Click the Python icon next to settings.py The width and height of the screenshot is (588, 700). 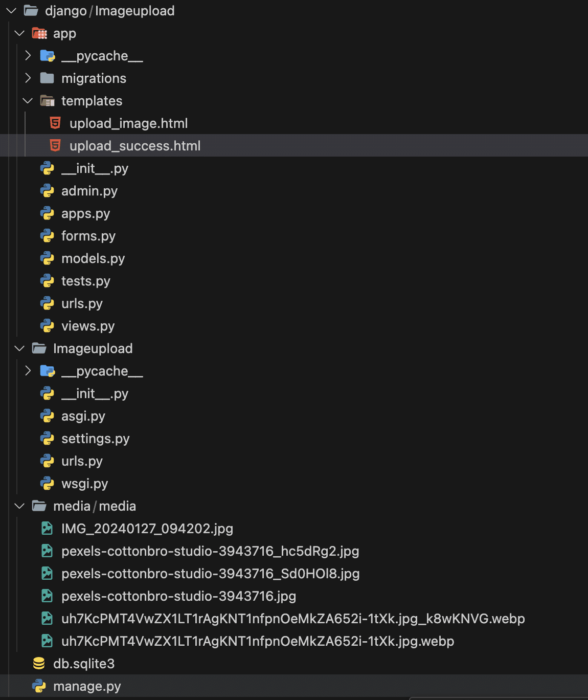pyautogui.click(x=47, y=439)
